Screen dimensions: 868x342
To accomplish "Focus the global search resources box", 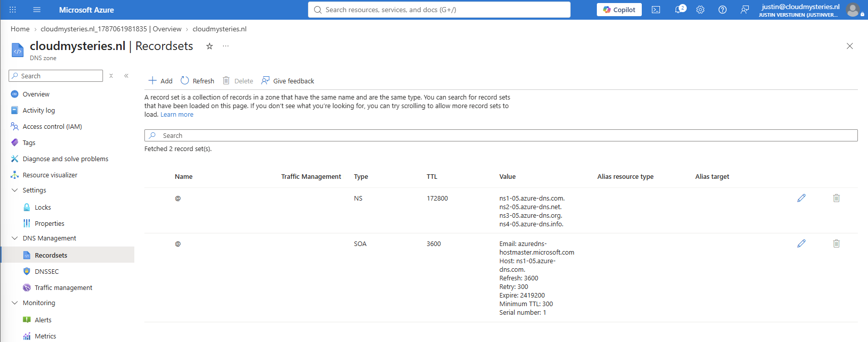I will 439,10.
